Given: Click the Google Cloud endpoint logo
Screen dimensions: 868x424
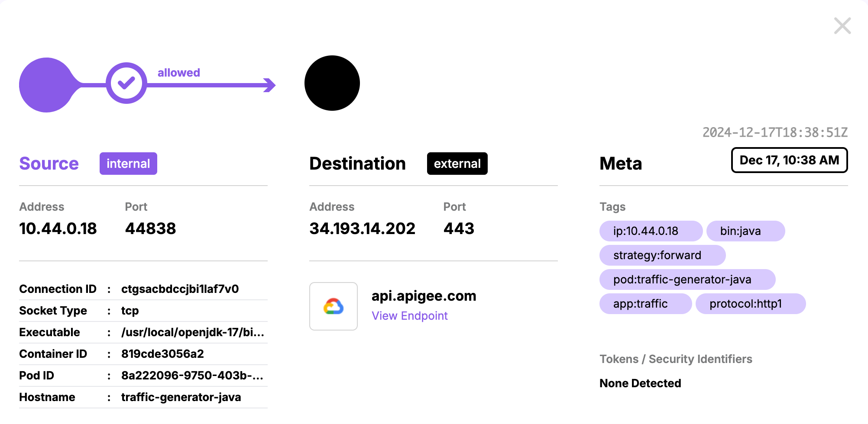Looking at the screenshot, I should (x=334, y=306).
